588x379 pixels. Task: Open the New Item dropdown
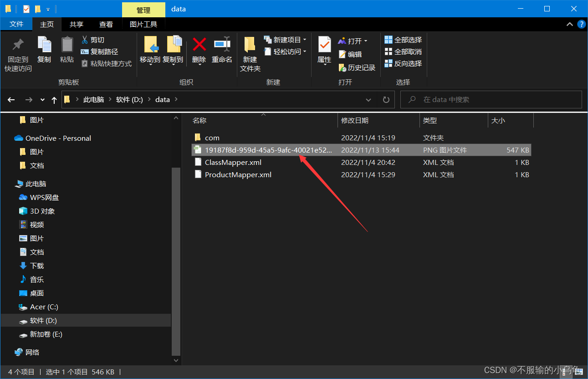[285, 40]
